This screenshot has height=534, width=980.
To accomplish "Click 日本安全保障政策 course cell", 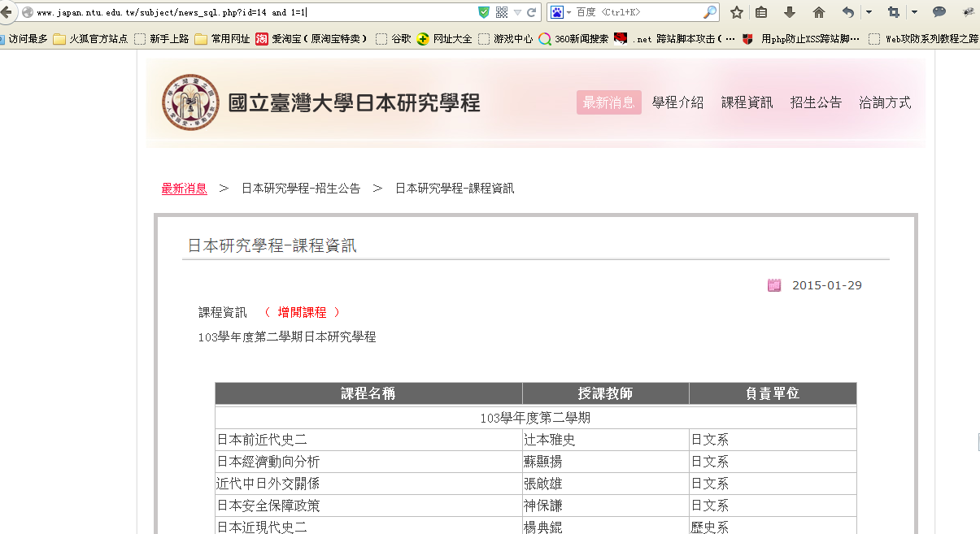I will 368,506.
